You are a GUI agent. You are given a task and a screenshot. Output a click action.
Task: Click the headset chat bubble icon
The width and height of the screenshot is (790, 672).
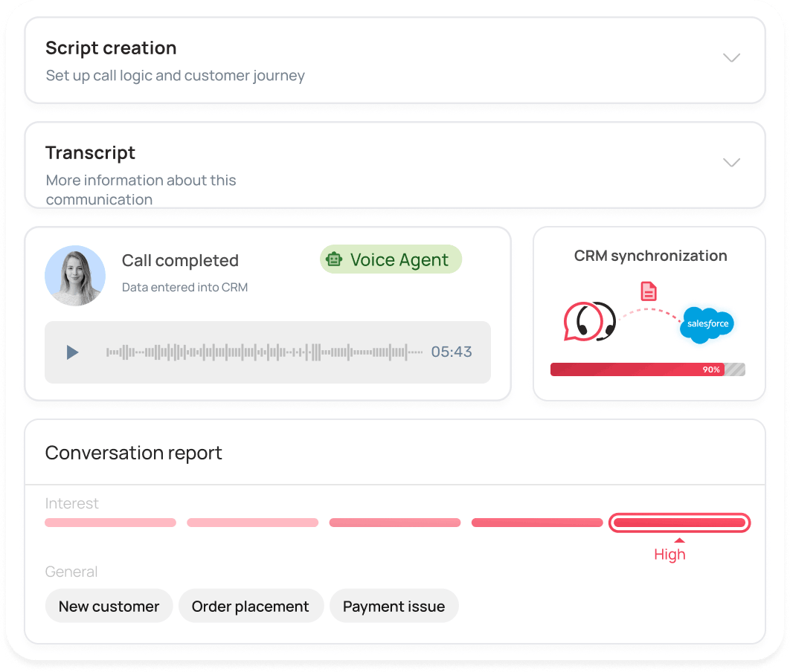589,321
